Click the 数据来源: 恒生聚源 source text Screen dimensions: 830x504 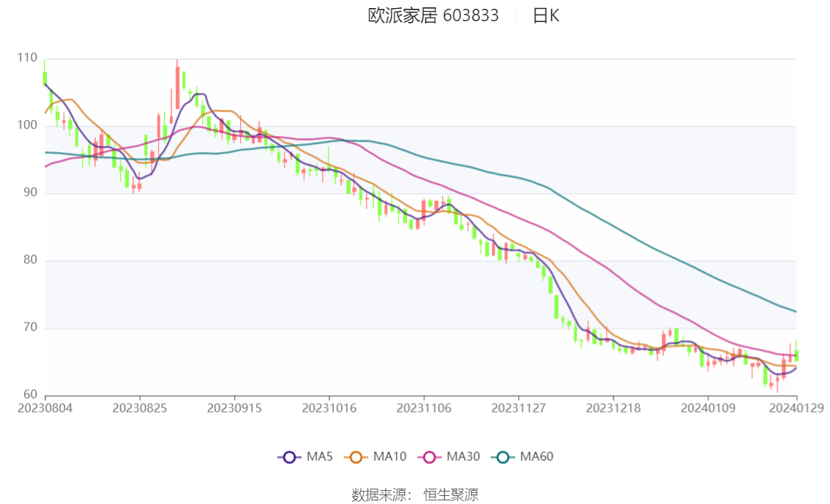tap(415, 495)
